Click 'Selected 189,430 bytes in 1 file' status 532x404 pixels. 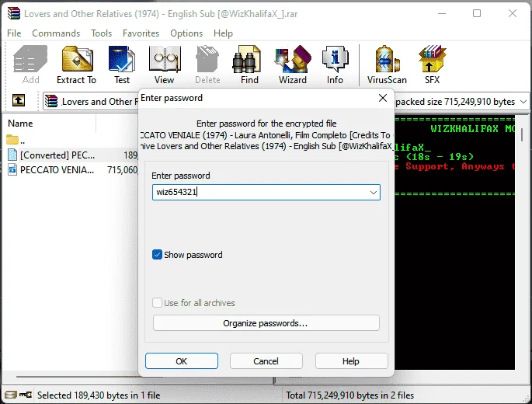click(99, 395)
